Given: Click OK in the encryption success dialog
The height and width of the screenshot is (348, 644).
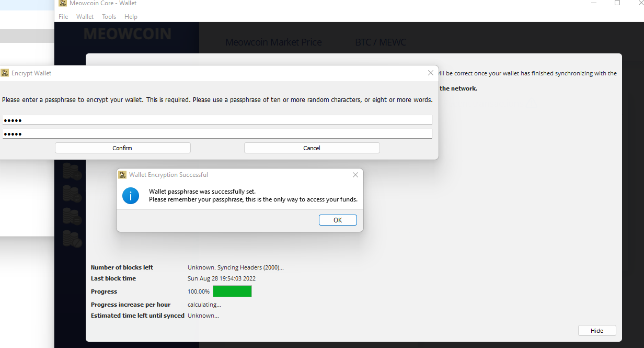Looking at the screenshot, I should [338, 220].
